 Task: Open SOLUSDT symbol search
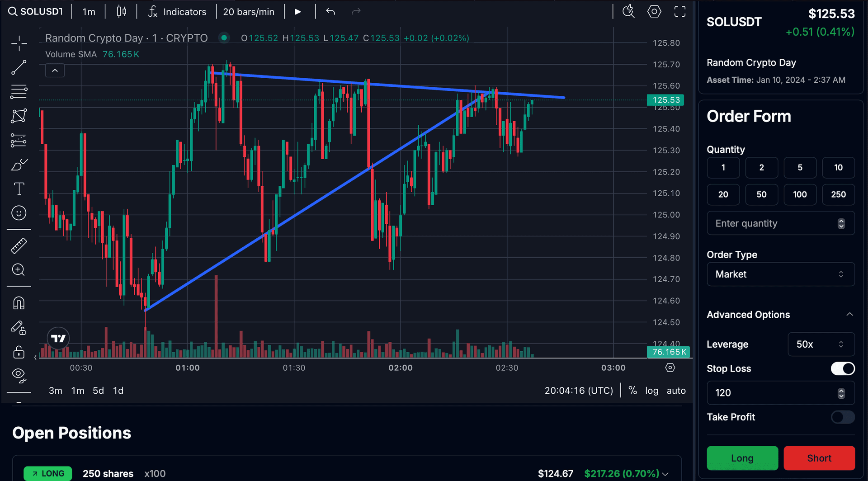pos(36,12)
